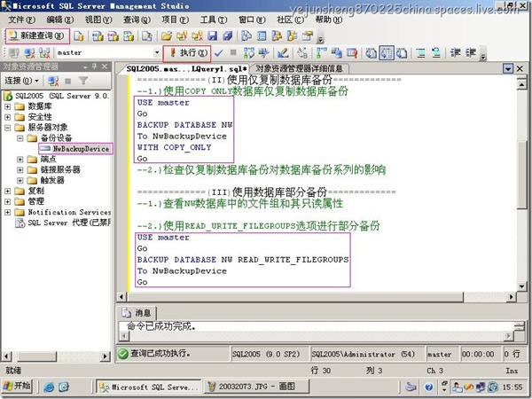Open the 工具(T) menu

click(x=214, y=20)
